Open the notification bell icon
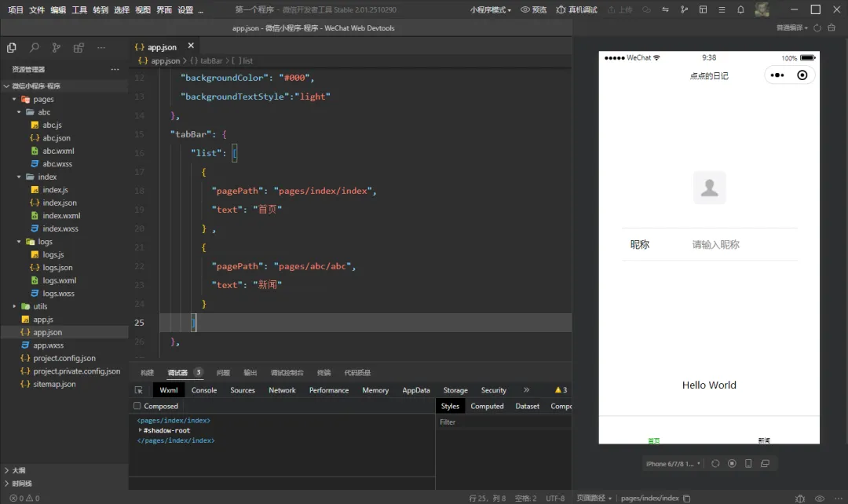The width and height of the screenshot is (848, 504). pos(740,9)
